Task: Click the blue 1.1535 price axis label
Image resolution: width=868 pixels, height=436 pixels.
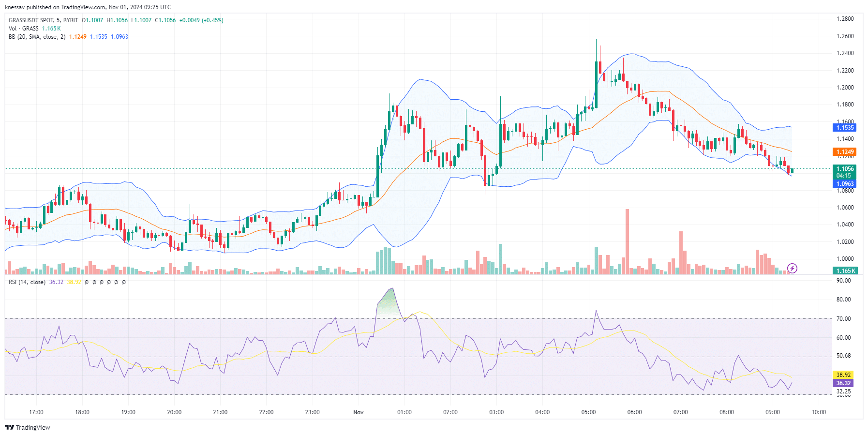Action: pyautogui.click(x=845, y=128)
